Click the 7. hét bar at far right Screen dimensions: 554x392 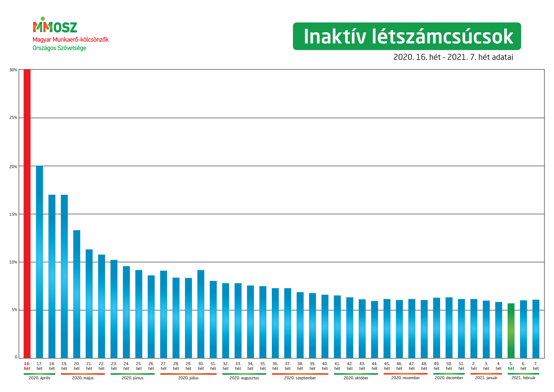(536, 329)
